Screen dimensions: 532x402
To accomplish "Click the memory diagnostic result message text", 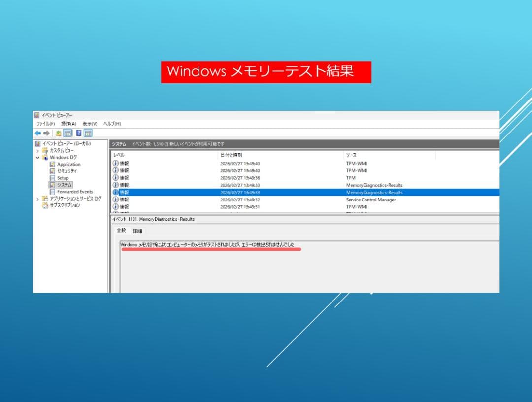I will click(x=207, y=244).
